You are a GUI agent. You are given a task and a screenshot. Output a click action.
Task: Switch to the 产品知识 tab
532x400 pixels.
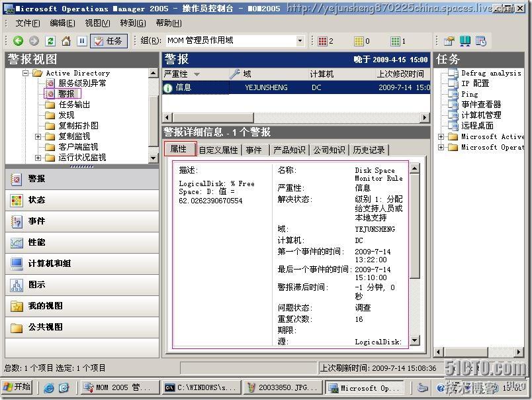289,150
